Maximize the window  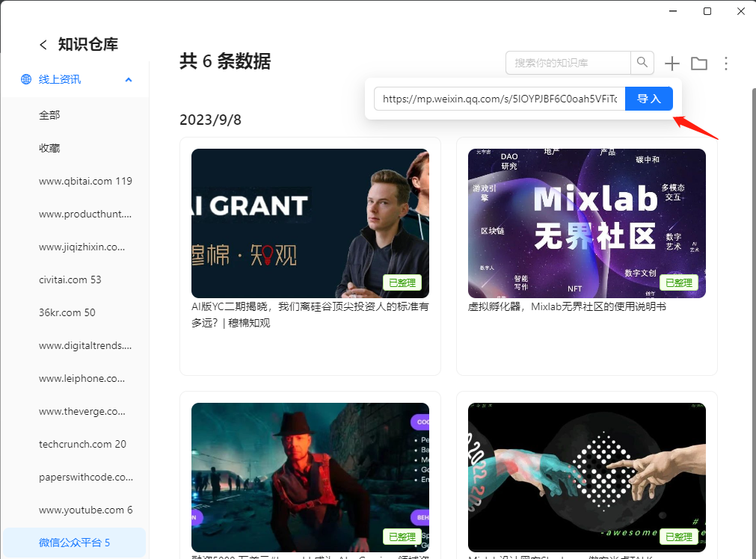click(x=707, y=11)
